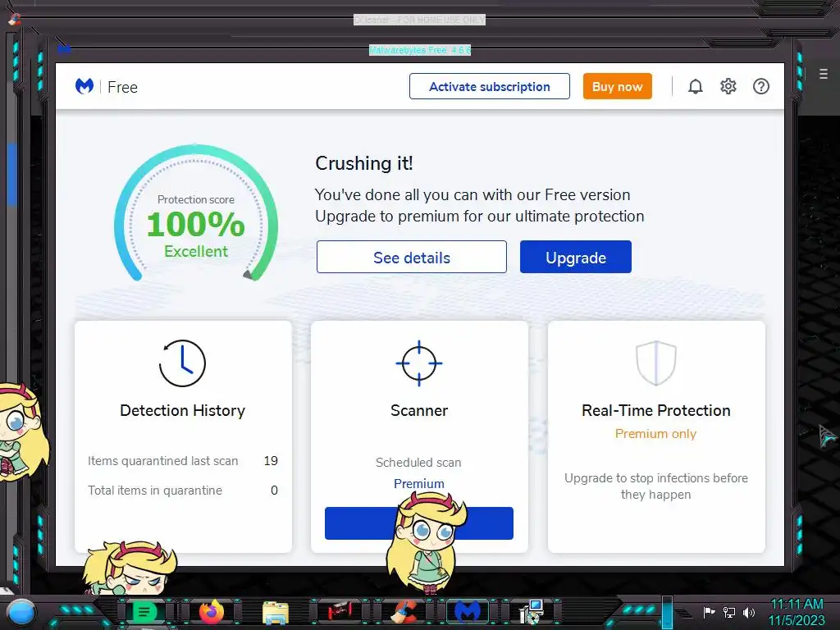Image resolution: width=840 pixels, height=630 pixels.
Task: Click the Real-Time Protection shield icon
Action: click(x=655, y=363)
